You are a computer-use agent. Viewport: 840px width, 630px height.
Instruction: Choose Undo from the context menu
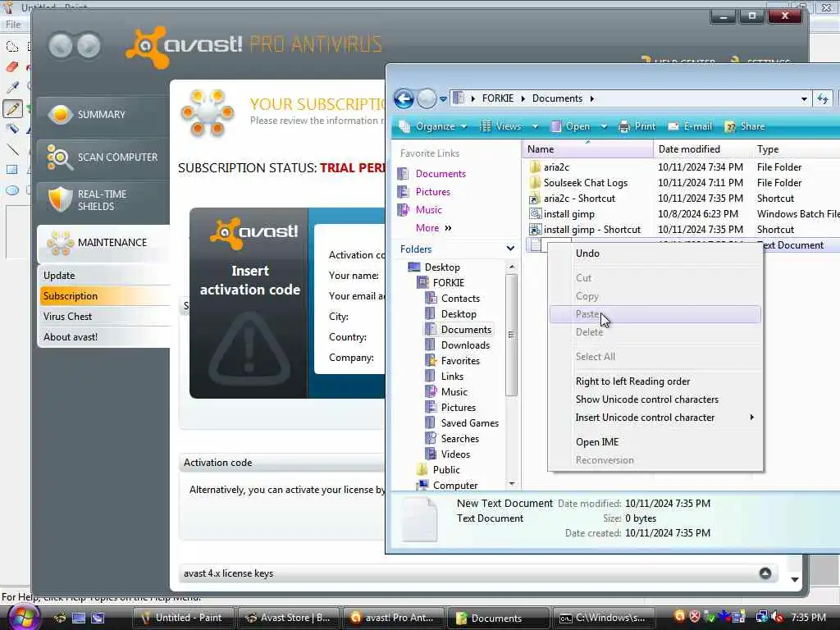655,253
